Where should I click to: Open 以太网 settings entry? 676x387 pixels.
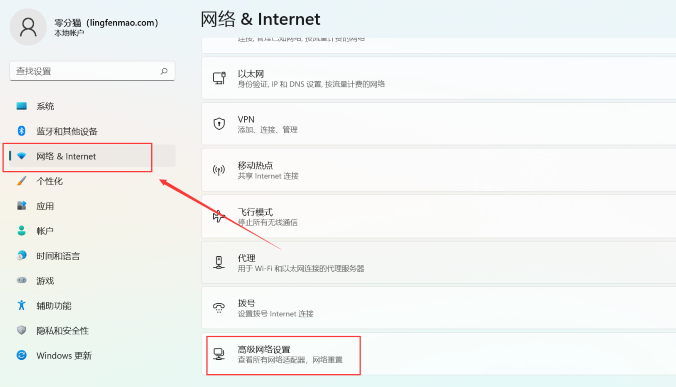pyautogui.click(x=439, y=78)
